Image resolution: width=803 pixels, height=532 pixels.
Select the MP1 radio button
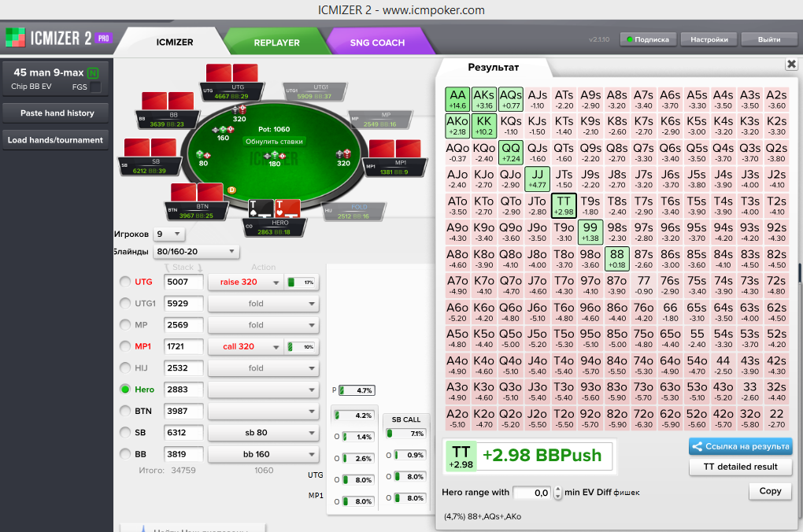click(x=125, y=346)
